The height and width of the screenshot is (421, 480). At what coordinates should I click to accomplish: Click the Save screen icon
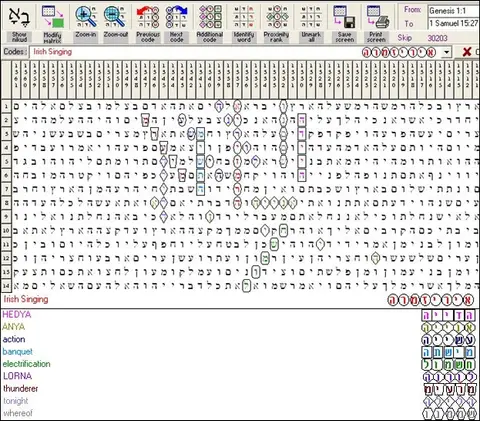coord(344,17)
